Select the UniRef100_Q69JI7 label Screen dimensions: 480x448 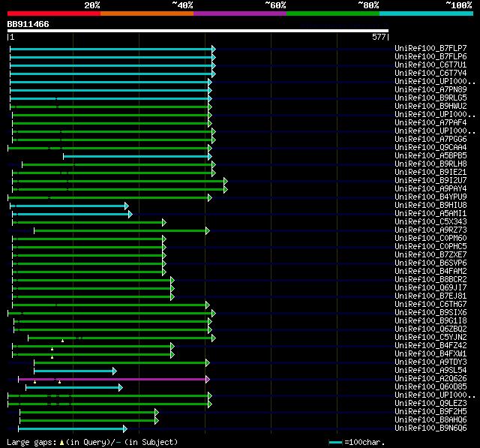click(430, 288)
